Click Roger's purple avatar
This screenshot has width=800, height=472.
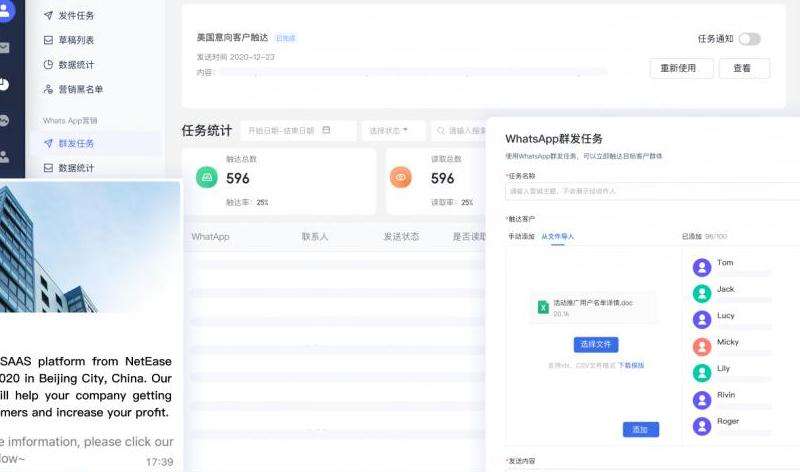pos(702,426)
